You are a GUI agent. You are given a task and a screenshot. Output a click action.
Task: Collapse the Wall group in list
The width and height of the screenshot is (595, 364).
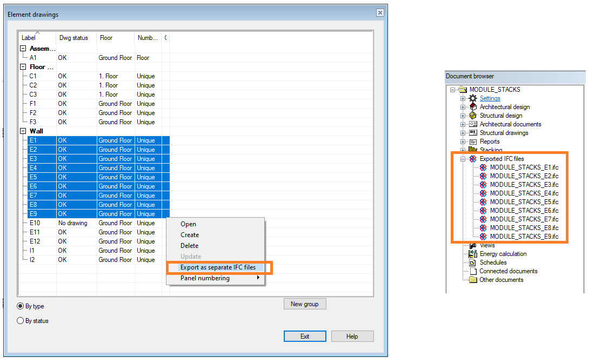[23, 131]
